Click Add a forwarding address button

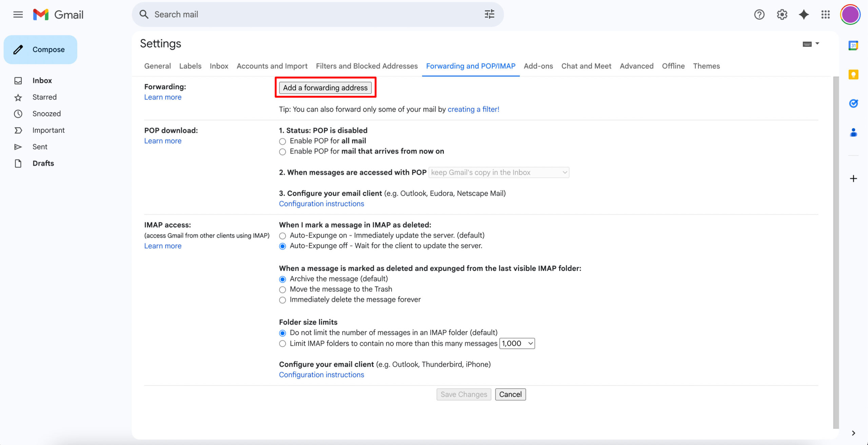point(325,88)
